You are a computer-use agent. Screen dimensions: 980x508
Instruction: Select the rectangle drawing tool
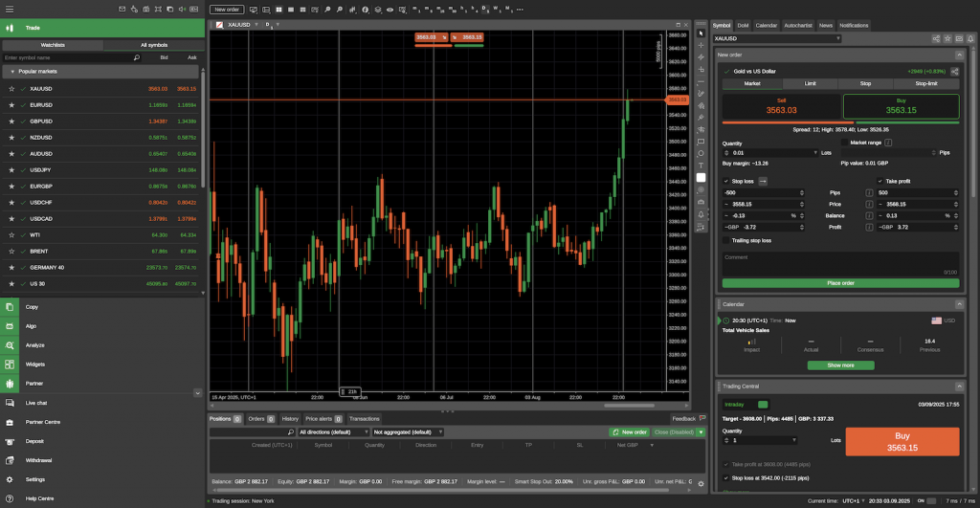click(701, 142)
